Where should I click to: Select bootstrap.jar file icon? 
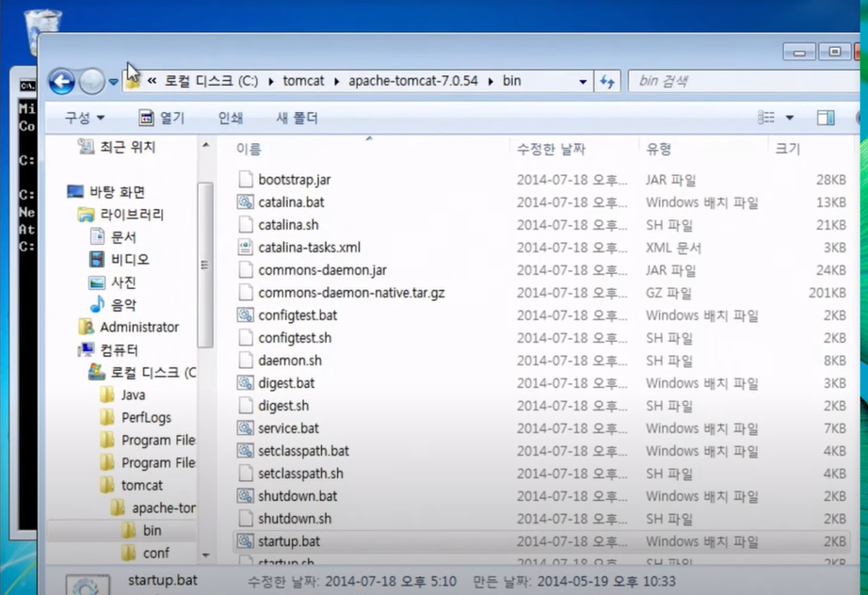click(245, 179)
